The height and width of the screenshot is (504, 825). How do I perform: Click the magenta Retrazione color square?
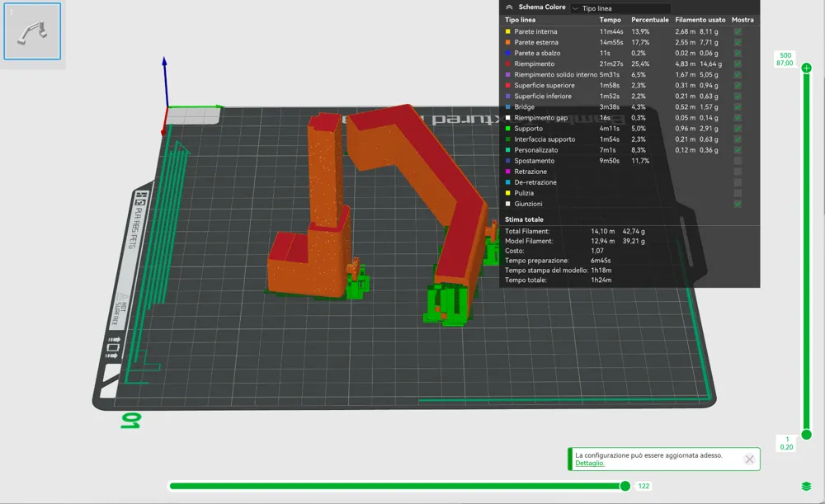coord(507,172)
